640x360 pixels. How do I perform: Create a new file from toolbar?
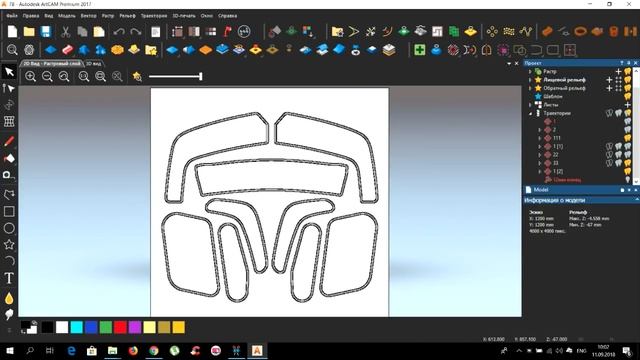[x=12, y=31]
